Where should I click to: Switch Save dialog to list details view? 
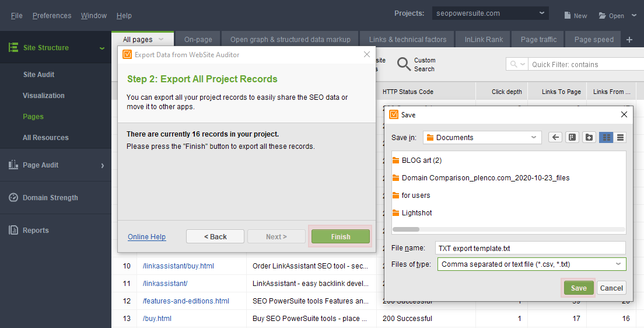620,137
